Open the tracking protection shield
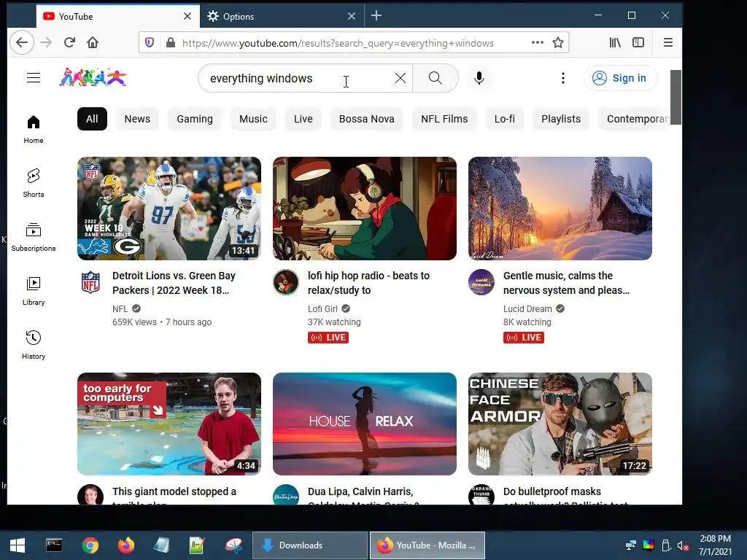This screenshot has width=747, height=560. click(150, 43)
